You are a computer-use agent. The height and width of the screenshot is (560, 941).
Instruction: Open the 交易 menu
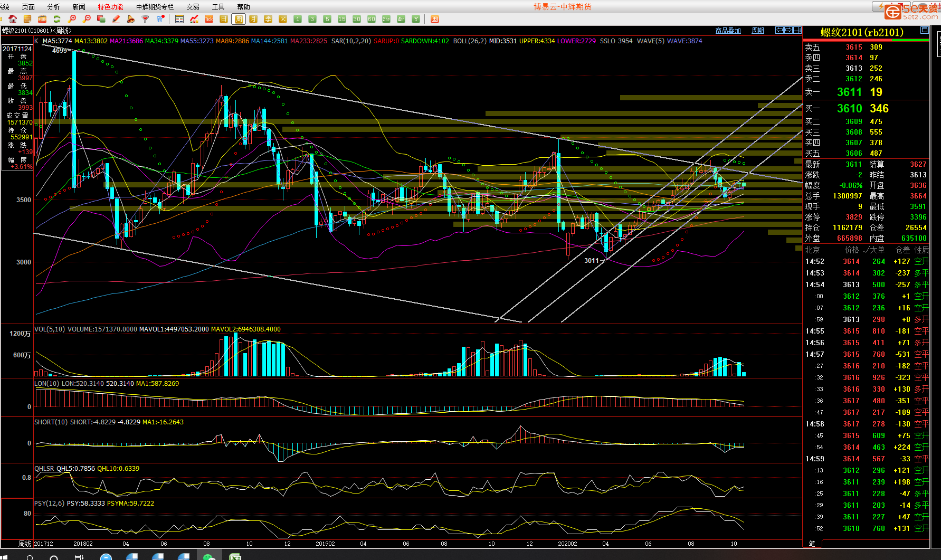193,7
